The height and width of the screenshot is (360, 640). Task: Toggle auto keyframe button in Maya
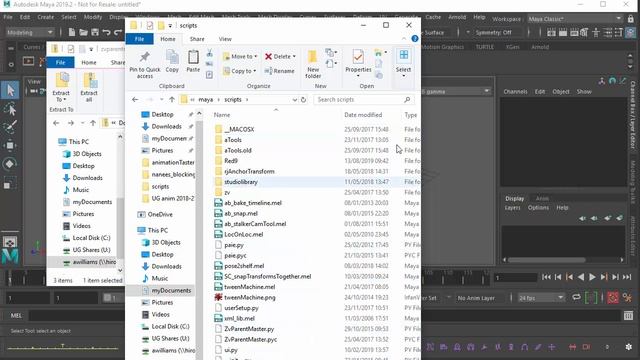[613, 298]
